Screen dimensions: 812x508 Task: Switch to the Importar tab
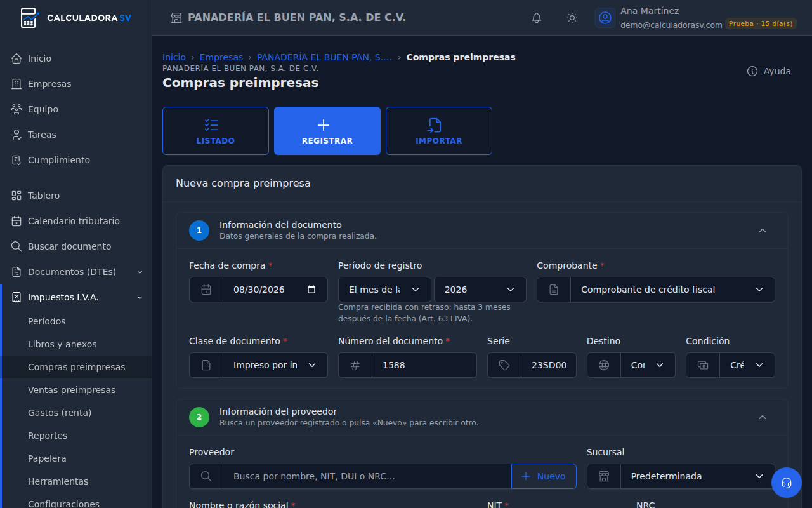pos(439,131)
